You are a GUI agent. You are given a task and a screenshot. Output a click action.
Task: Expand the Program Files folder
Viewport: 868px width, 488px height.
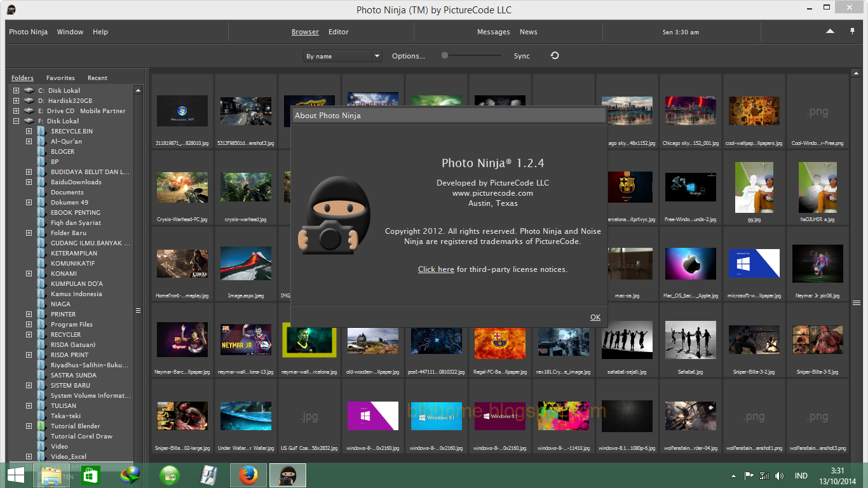(29, 324)
